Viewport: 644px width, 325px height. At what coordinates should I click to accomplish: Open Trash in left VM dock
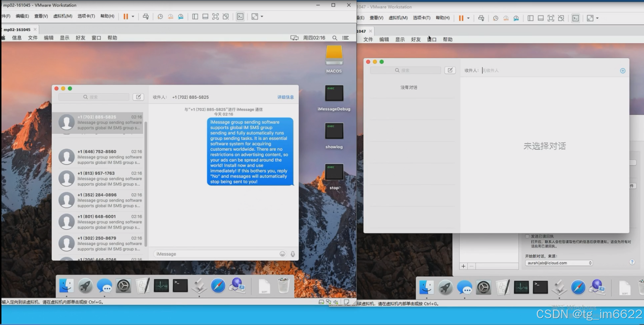(284, 286)
